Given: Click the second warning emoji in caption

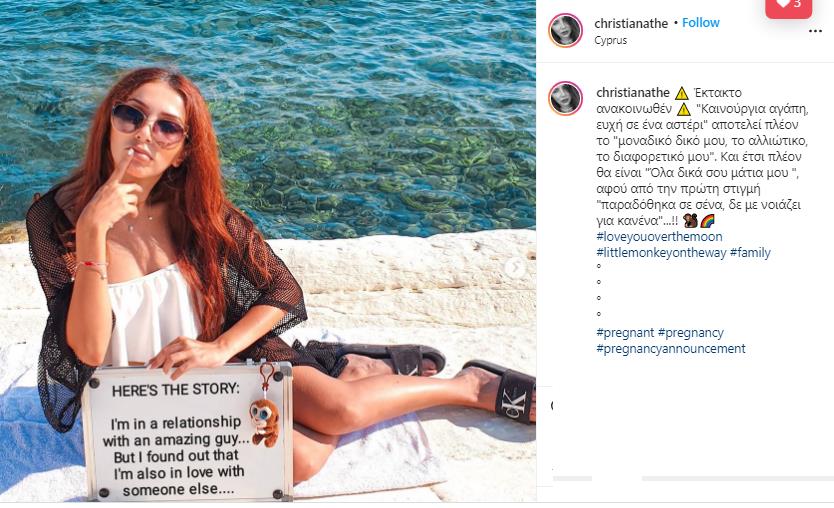Looking at the screenshot, I should (683, 109).
